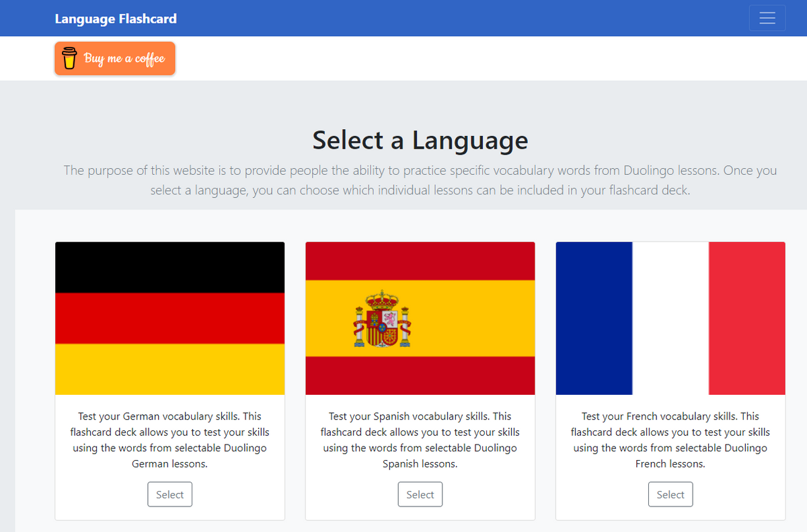Click the German flag image

click(x=169, y=318)
